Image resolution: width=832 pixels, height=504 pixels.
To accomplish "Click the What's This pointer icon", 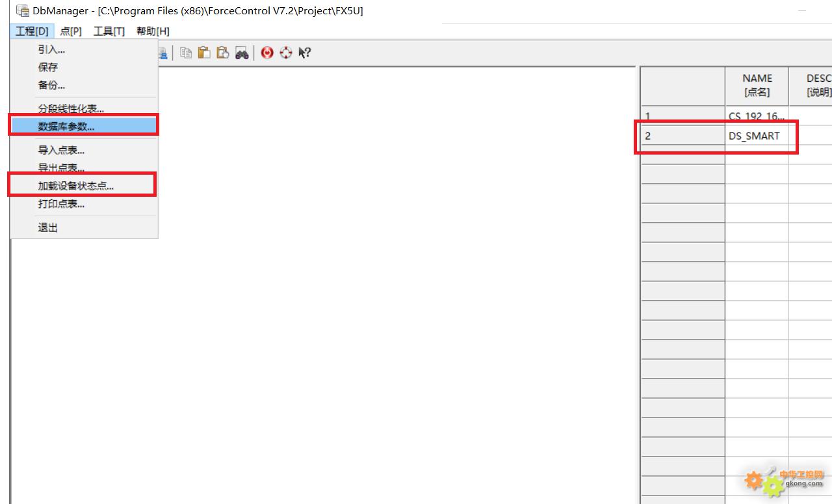I will point(304,53).
